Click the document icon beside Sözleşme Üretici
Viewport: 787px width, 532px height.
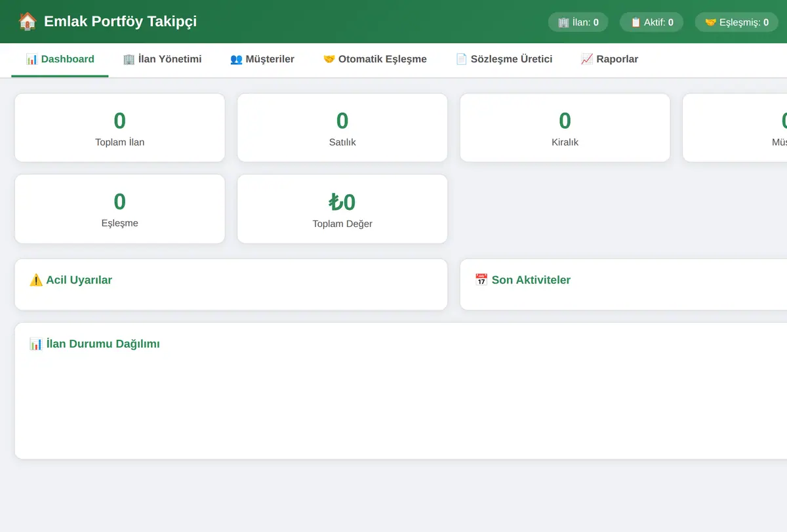click(x=461, y=59)
